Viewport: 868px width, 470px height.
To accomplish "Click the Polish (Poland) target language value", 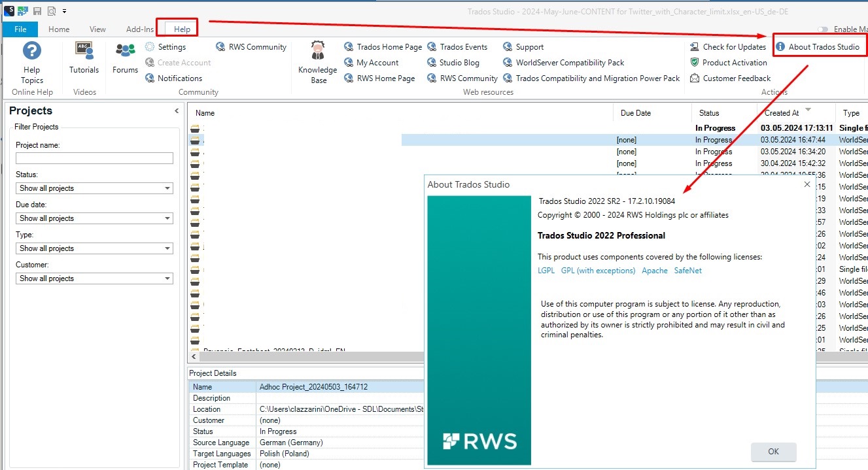I will [285, 454].
